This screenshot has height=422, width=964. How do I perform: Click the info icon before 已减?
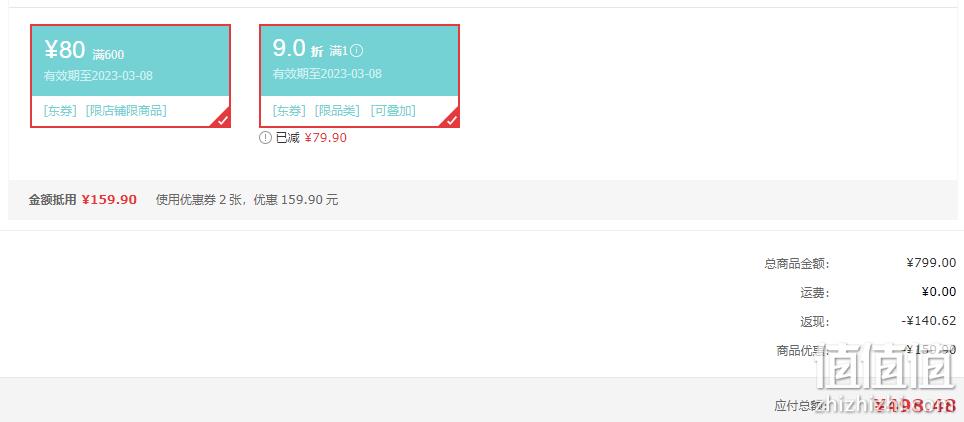click(x=265, y=138)
